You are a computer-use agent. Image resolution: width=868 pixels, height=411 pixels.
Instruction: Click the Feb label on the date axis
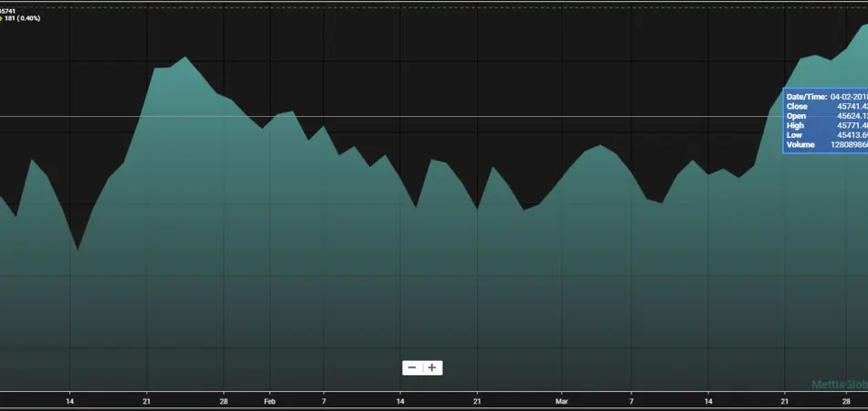pyautogui.click(x=269, y=400)
